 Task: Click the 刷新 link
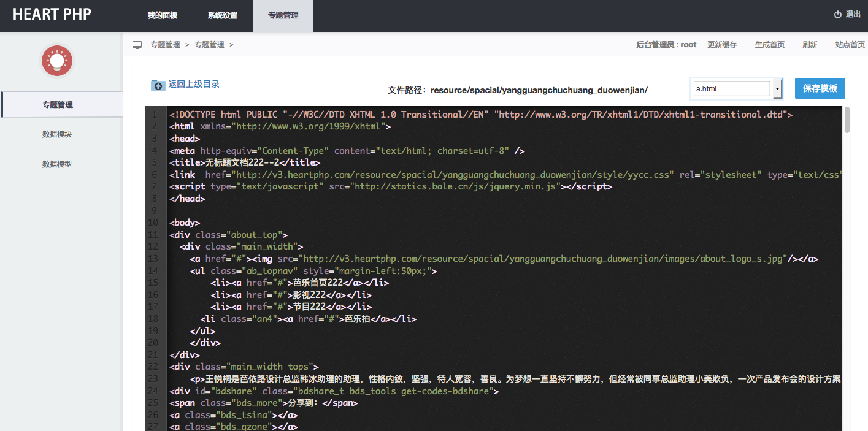[x=810, y=45]
